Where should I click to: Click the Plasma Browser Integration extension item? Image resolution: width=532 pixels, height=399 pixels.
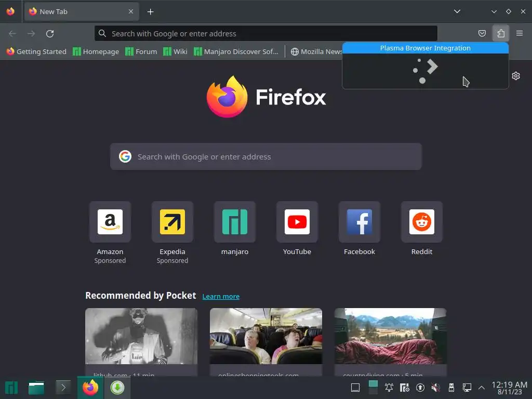click(x=425, y=48)
